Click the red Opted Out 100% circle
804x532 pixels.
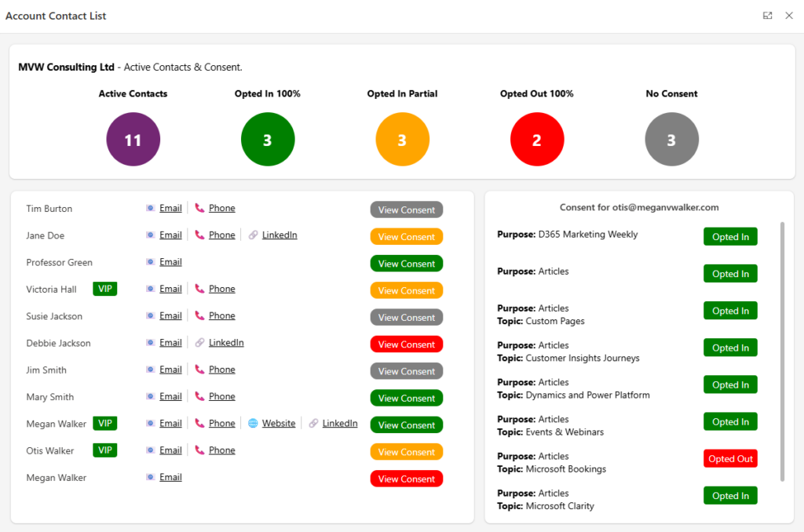[x=537, y=140]
